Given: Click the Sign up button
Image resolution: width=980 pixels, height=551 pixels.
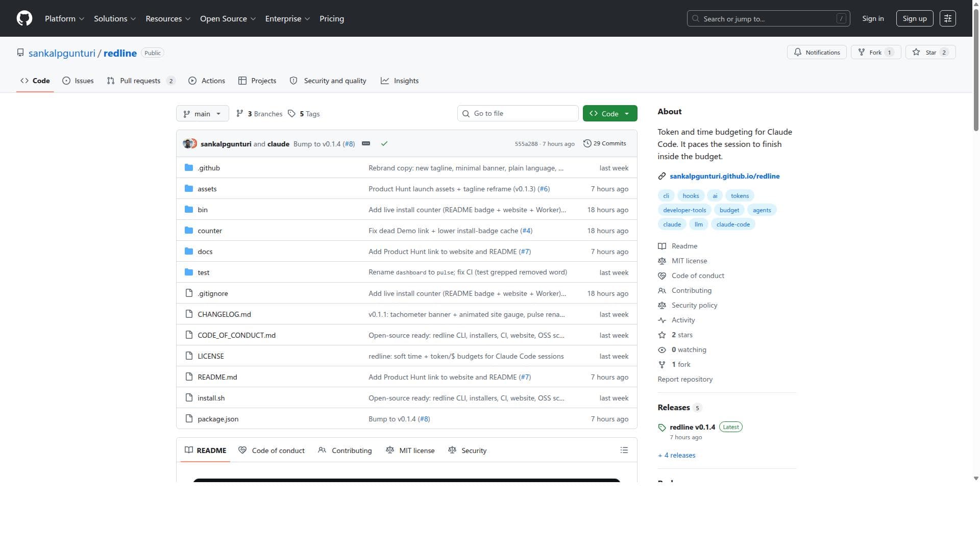Looking at the screenshot, I should pos(915,18).
